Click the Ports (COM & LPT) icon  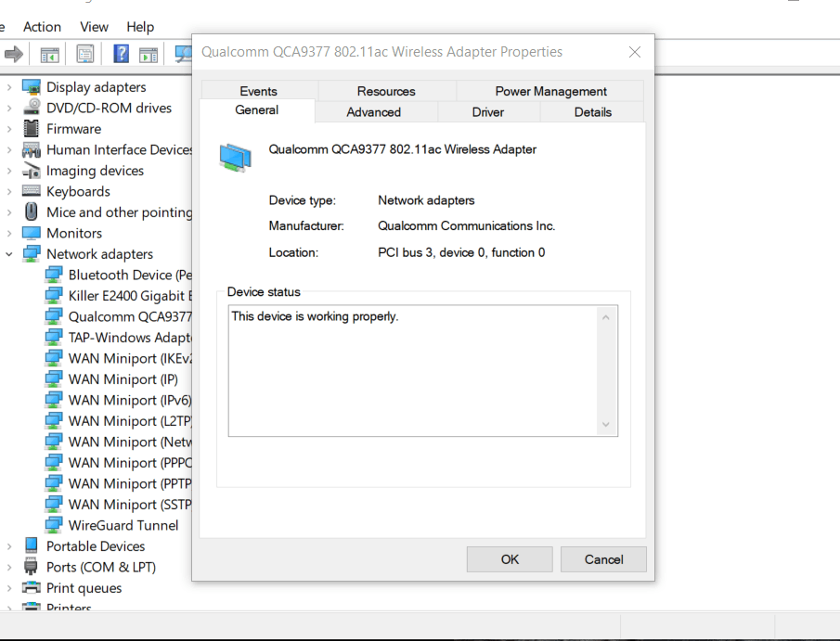(31, 566)
